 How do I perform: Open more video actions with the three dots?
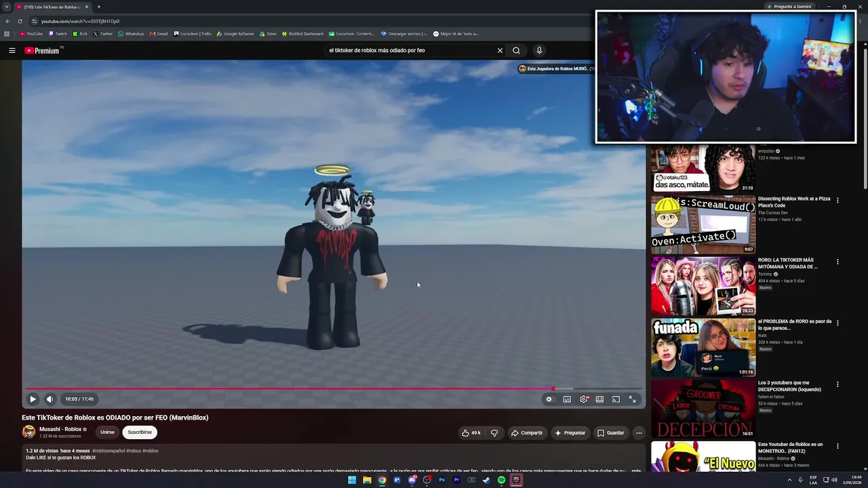click(x=639, y=432)
